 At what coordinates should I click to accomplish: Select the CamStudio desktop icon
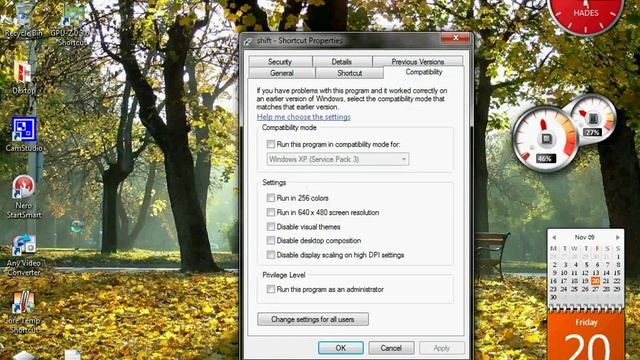point(24,134)
